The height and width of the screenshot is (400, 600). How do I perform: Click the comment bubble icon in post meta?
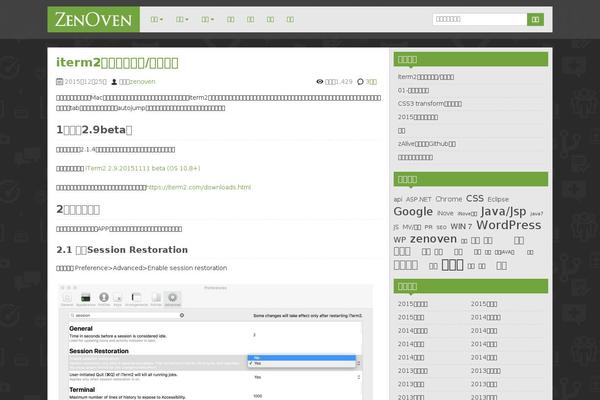pyautogui.click(x=360, y=82)
